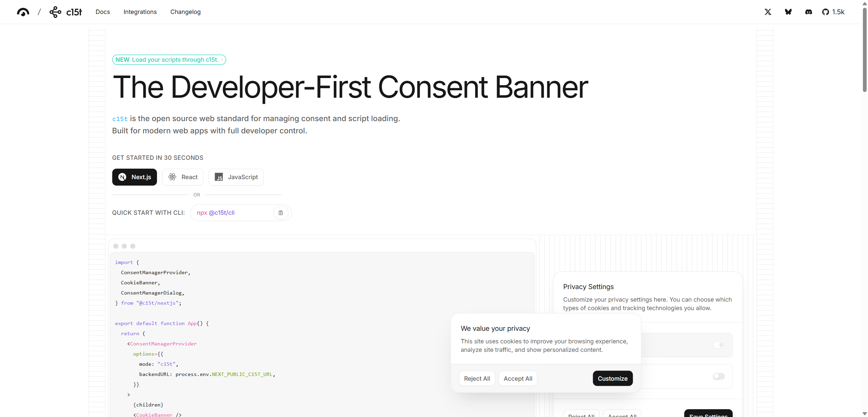Toggle the upper privacy settings switch
Viewport: 868px width, 417px height.
pyautogui.click(x=718, y=345)
